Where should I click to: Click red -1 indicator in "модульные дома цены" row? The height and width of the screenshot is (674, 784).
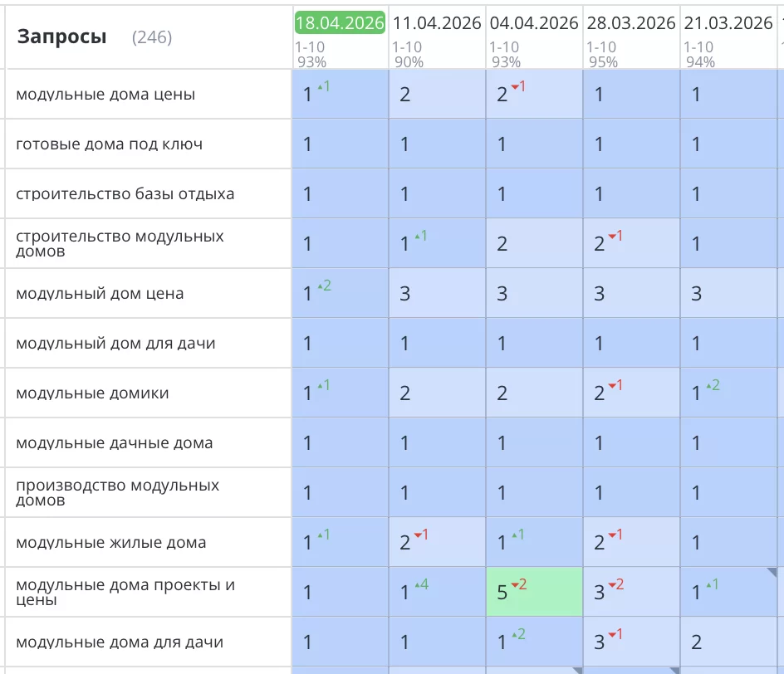(518, 86)
